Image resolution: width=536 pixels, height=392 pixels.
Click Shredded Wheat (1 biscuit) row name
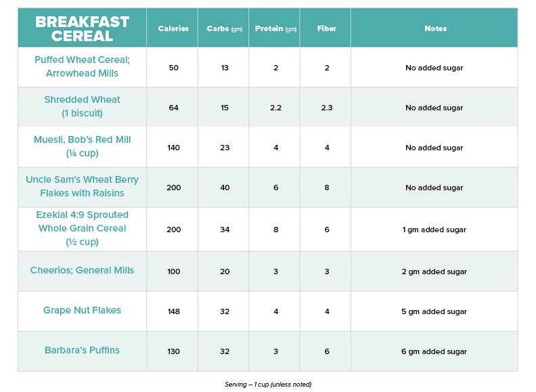(82, 106)
